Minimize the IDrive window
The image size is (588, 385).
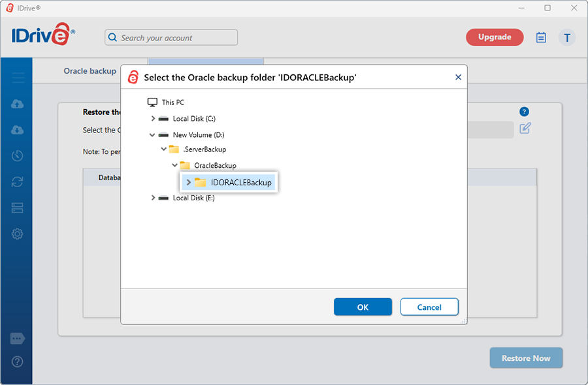(x=521, y=8)
